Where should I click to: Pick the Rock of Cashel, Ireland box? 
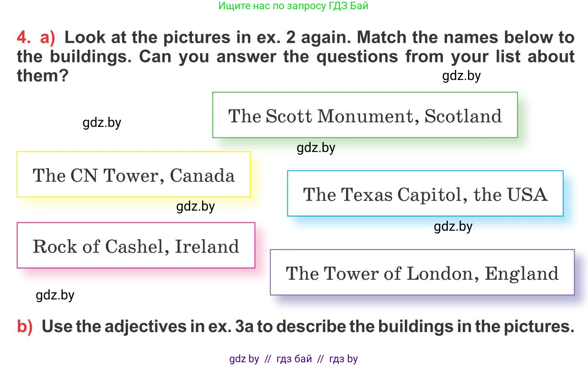(136, 246)
